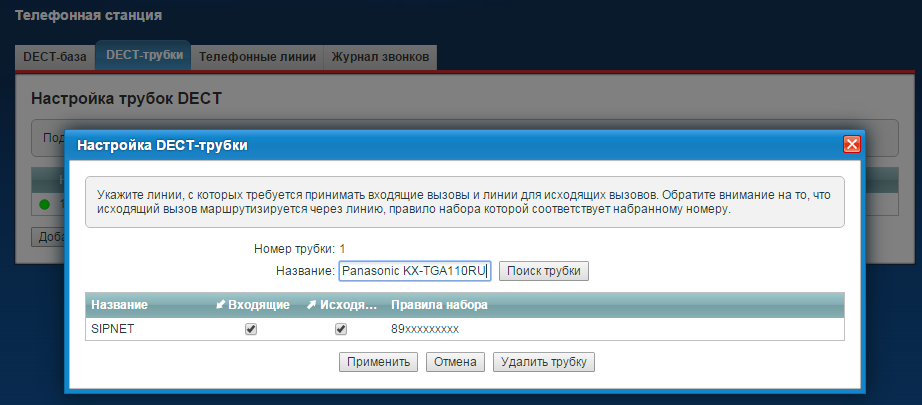922x405 pixels.
Task: Select the DECT-трубки tab
Action: pos(144,56)
